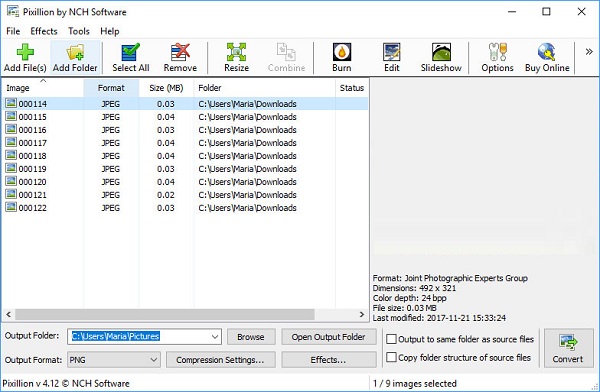The width and height of the screenshot is (600, 392).
Task: Click the thumbnail icon of file 000120
Action: point(11,181)
